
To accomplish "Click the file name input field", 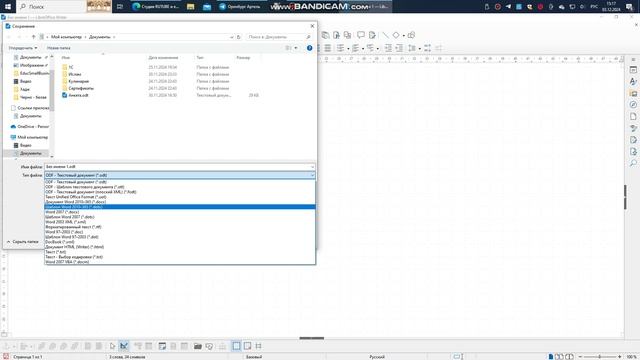I will pyautogui.click(x=177, y=167).
